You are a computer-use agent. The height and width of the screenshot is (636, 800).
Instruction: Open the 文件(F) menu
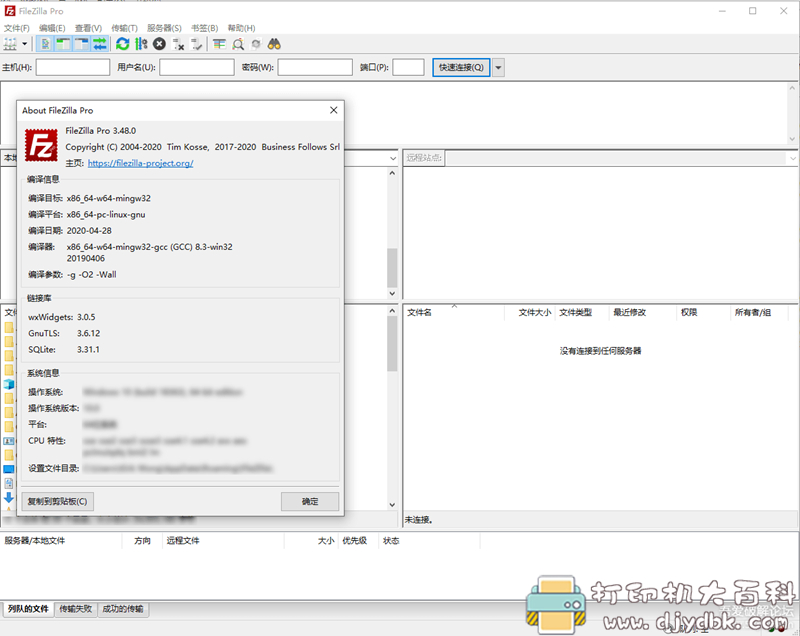(x=17, y=28)
